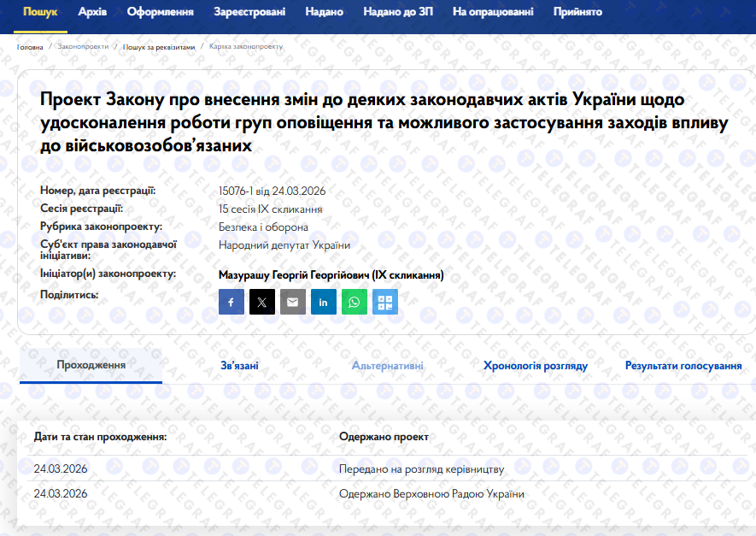The height and width of the screenshot is (536, 756).
Task: Click Головна breadcrumb link
Action: [30, 47]
